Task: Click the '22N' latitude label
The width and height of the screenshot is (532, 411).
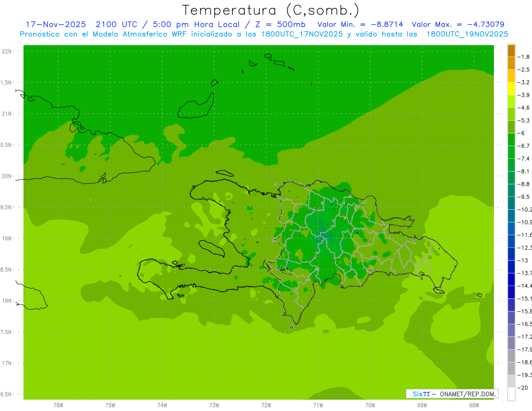Action: coord(7,51)
